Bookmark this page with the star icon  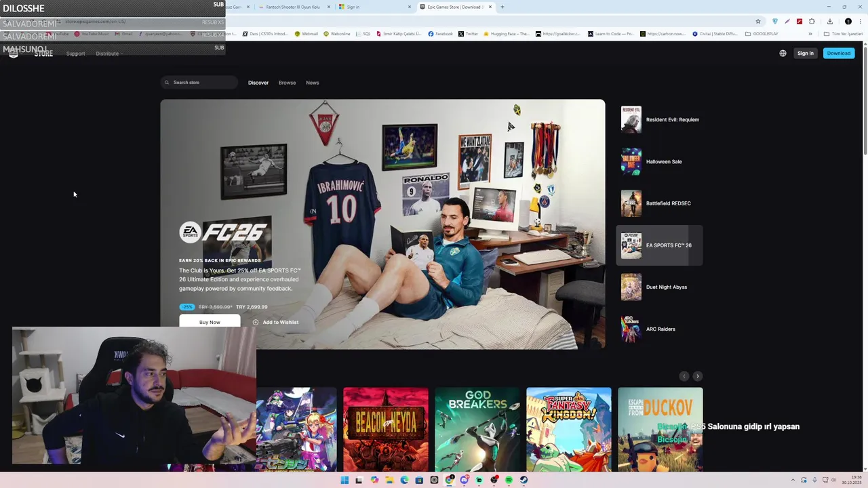pos(758,21)
